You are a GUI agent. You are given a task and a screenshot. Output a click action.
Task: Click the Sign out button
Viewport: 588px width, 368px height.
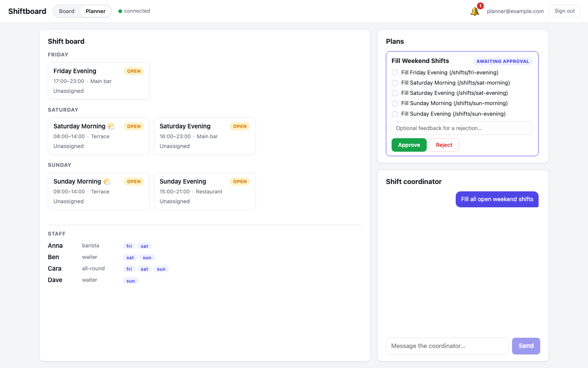point(565,11)
